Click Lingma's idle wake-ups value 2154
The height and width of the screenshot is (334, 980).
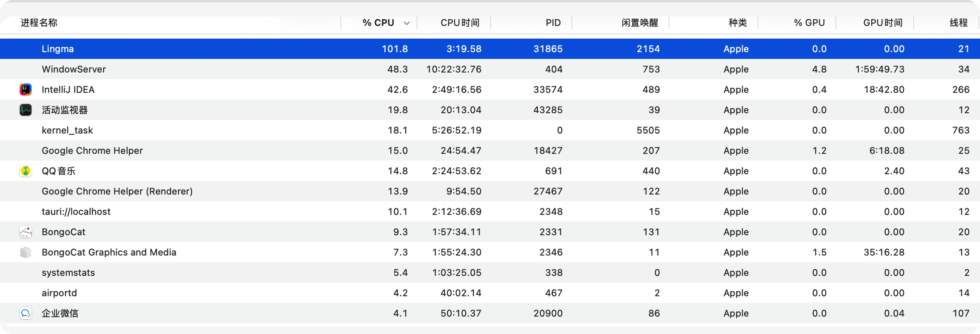(648, 49)
